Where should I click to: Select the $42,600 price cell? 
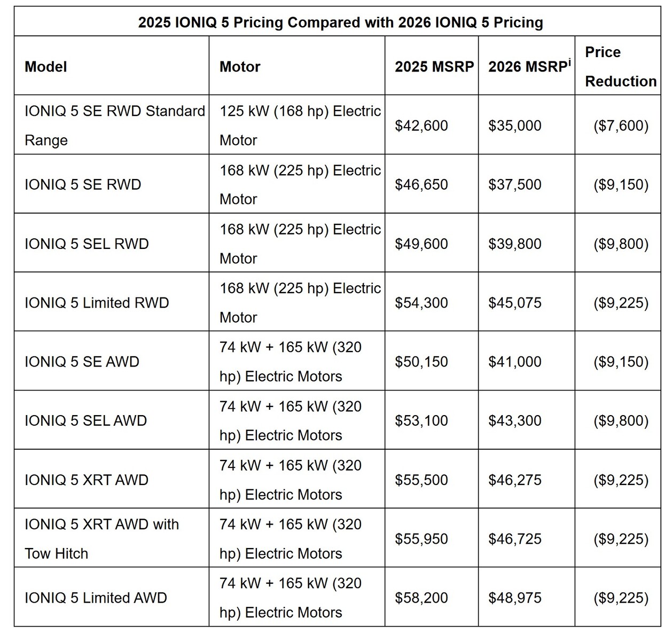pyautogui.click(x=421, y=126)
